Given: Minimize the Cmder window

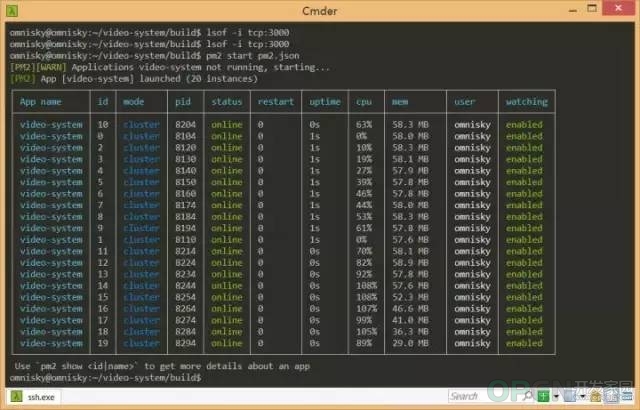Looking at the screenshot, I should click(x=573, y=10).
